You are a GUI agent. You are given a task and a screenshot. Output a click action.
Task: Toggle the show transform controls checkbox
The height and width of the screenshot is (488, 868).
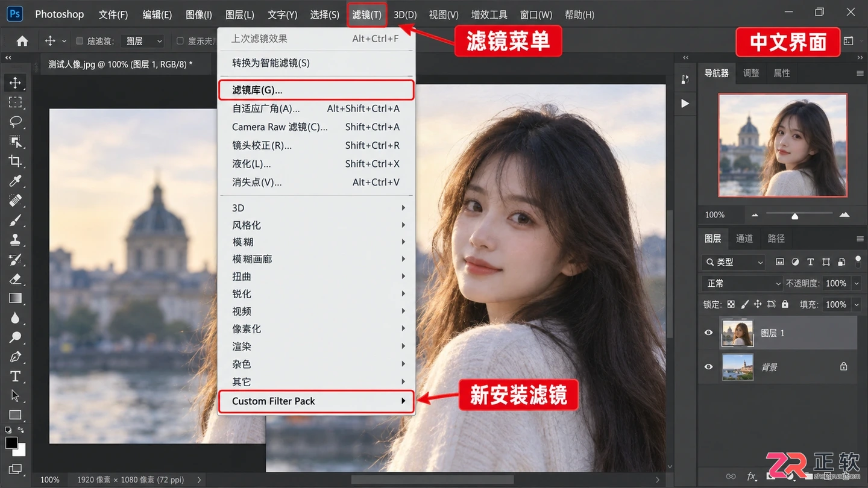tap(180, 41)
